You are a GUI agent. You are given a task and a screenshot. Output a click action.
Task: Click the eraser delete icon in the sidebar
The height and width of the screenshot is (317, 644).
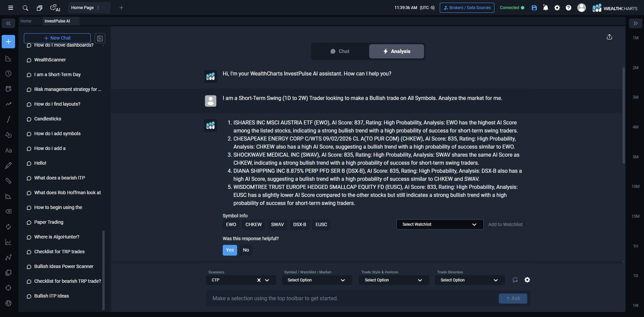click(x=8, y=211)
